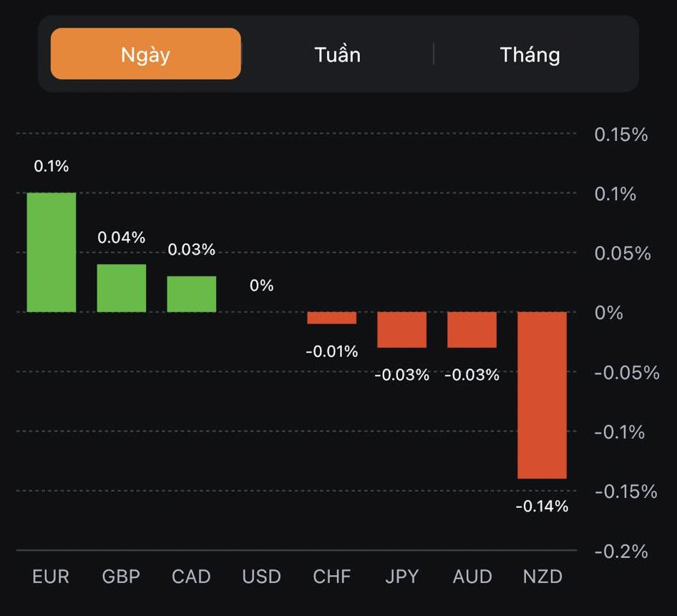The width and height of the screenshot is (677, 616).
Task: Click the small red CHF bar
Action: (x=332, y=318)
